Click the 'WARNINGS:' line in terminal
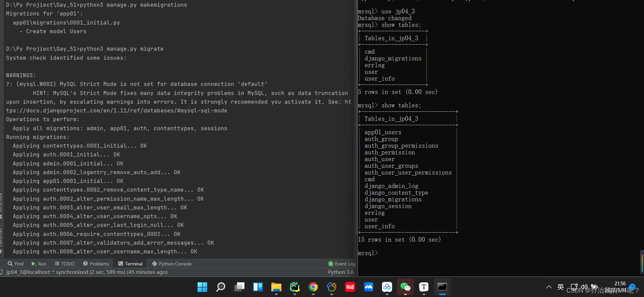Screen dimensions: 644x297 pos(21,76)
